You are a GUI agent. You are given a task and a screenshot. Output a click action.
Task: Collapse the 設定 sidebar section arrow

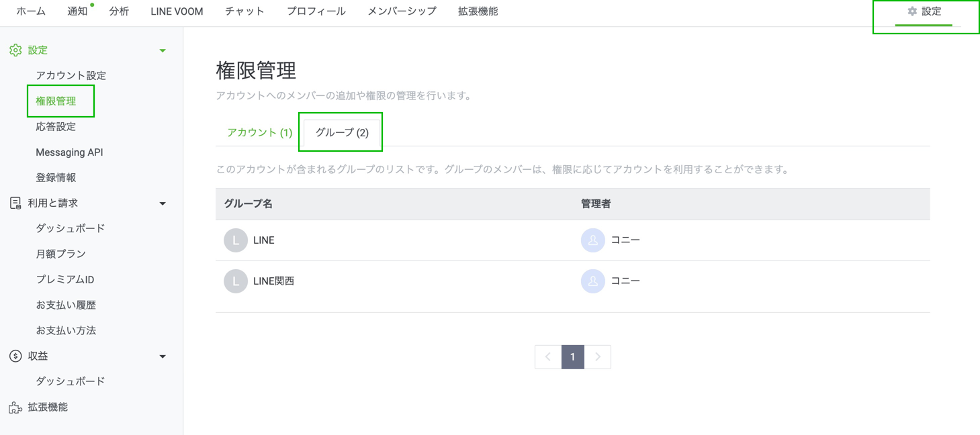point(163,51)
